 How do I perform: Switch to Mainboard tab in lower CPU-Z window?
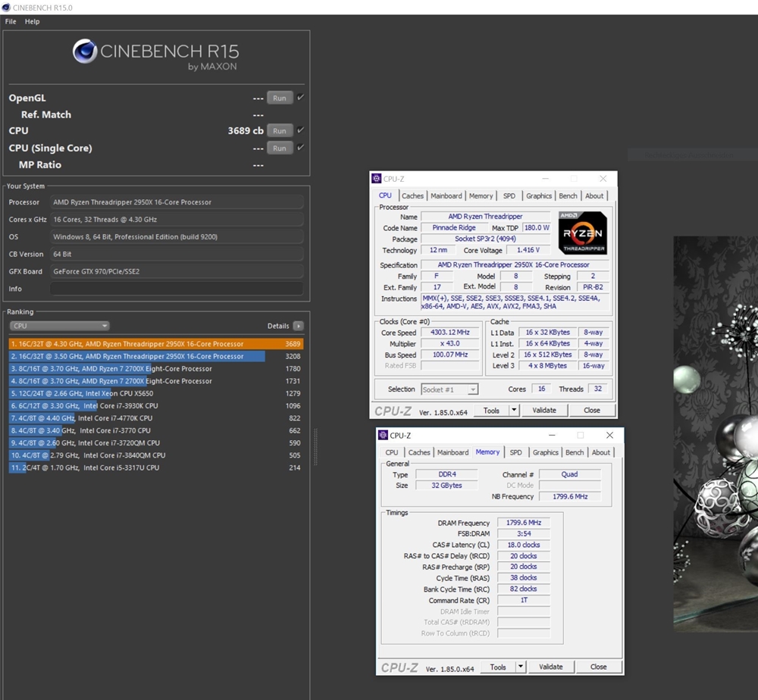[453, 453]
